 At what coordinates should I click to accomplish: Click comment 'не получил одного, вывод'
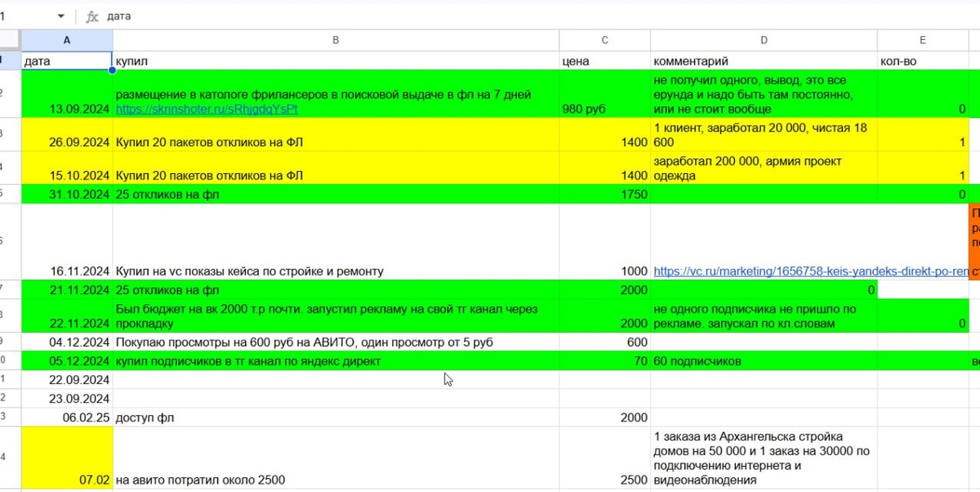point(764,95)
